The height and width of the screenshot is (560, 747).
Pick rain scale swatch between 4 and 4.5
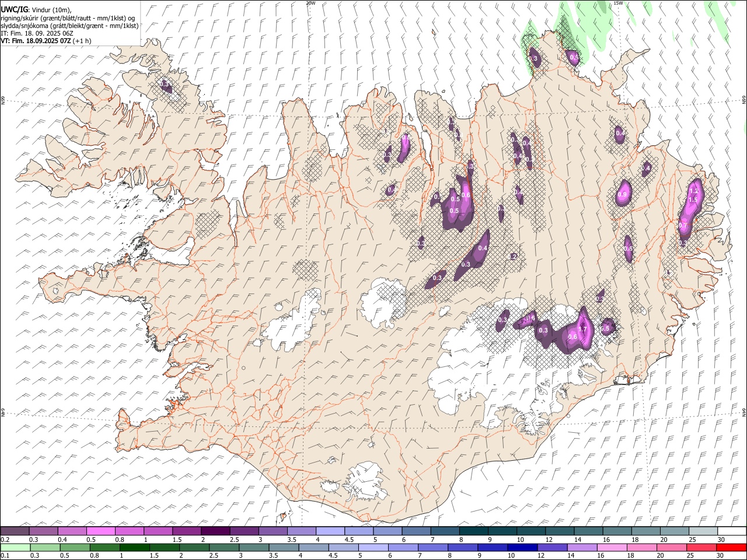coord(313,548)
